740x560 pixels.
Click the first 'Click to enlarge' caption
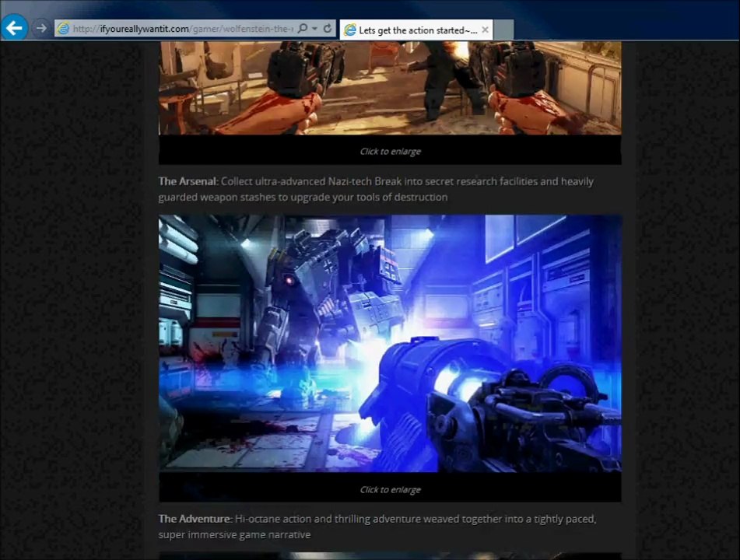click(x=391, y=152)
